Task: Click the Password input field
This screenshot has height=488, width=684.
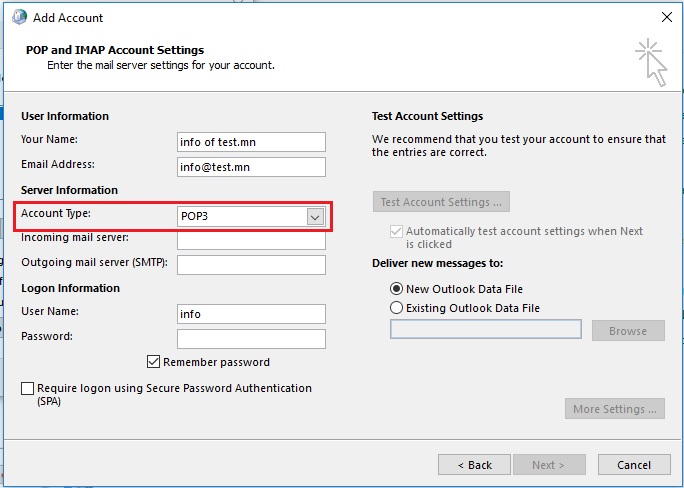Action: point(251,339)
